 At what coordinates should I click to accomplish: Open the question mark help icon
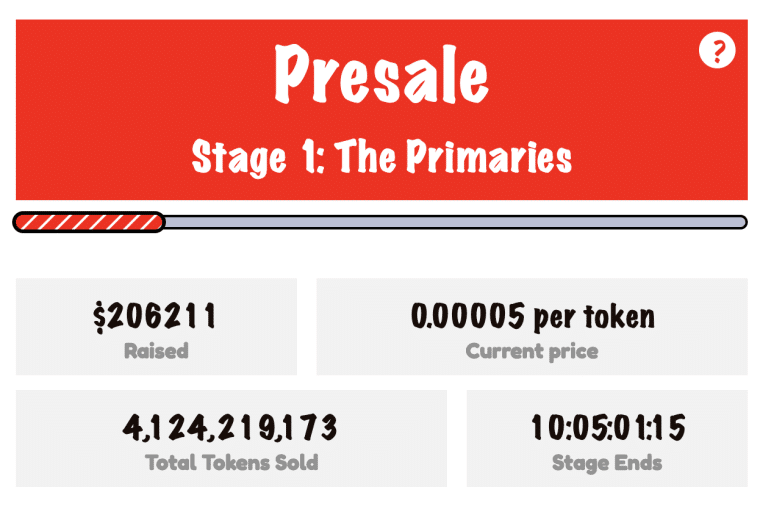(717, 50)
